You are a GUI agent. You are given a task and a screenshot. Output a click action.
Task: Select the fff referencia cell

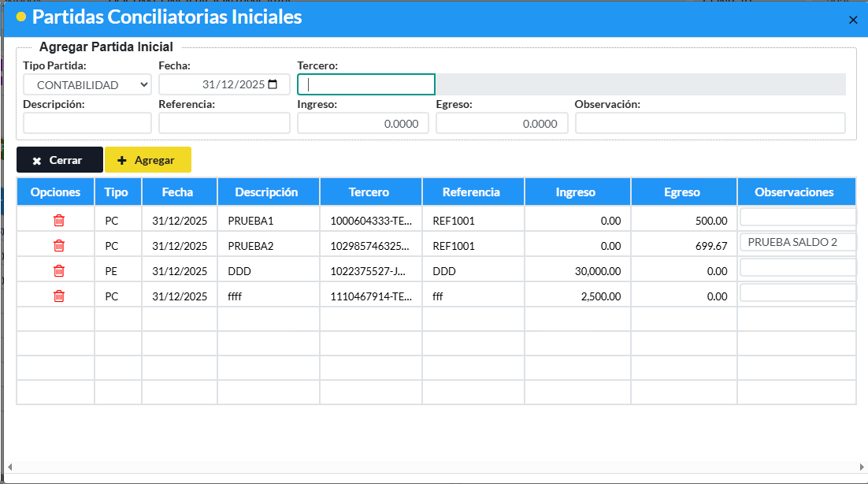point(473,296)
